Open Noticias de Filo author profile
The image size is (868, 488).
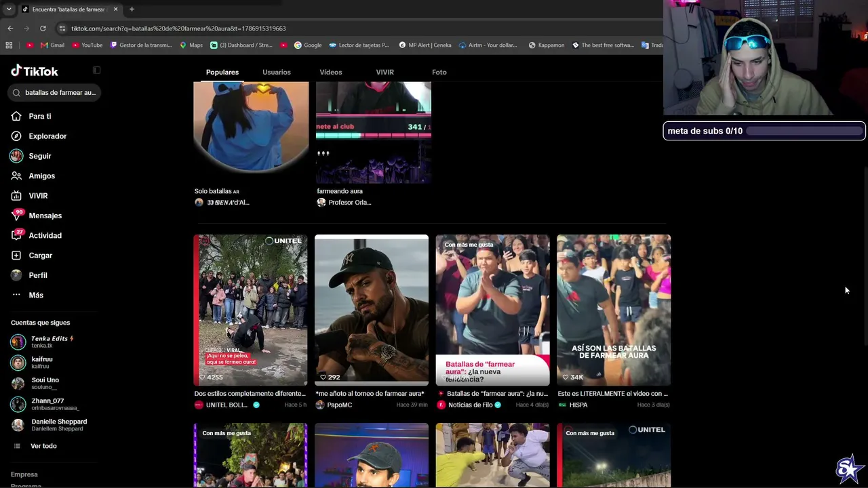[469, 405]
